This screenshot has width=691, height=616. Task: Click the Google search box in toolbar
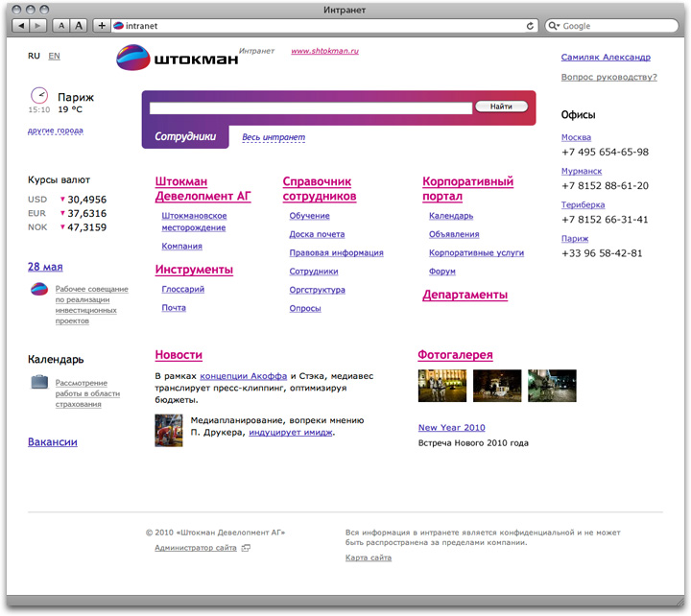[614, 26]
